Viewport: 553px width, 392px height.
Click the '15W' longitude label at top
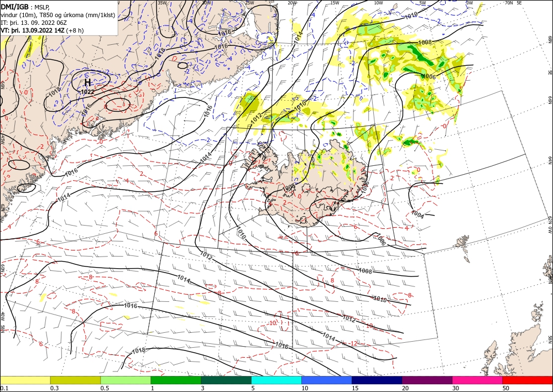(x=335, y=3)
